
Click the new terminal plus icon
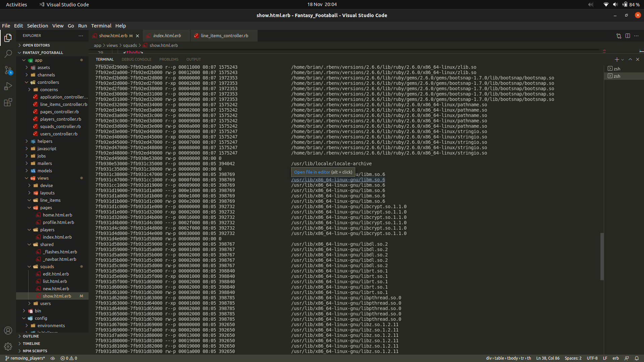616,59
